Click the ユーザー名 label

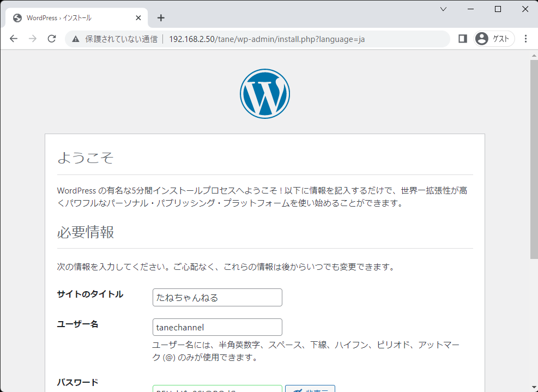coord(77,324)
